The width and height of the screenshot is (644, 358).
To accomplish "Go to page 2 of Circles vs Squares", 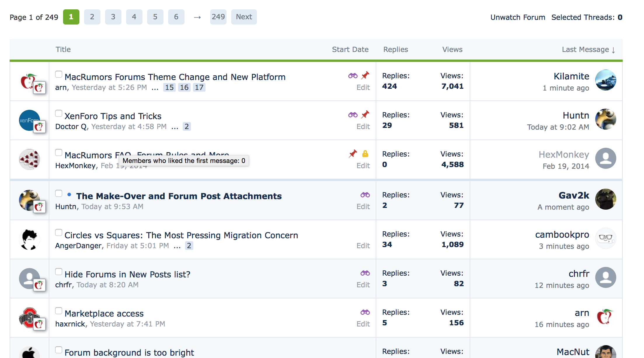I will [x=189, y=246].
